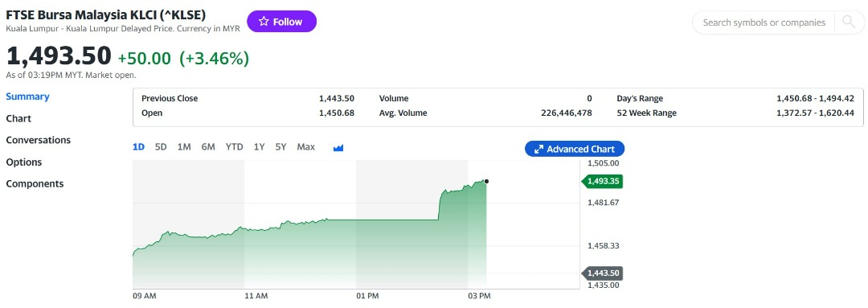The width and height of the screenshot is (868, 308).
Task: Switch to the Max range
Action: tap(305, 147)
